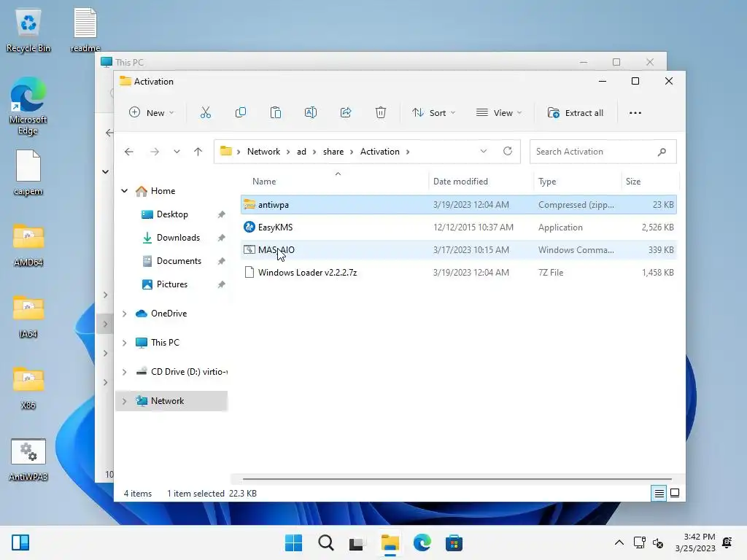Select Windows Loader v2.2.2.7z file
The height and width of the screenshot is (560, 747).
tap(458, 273)
